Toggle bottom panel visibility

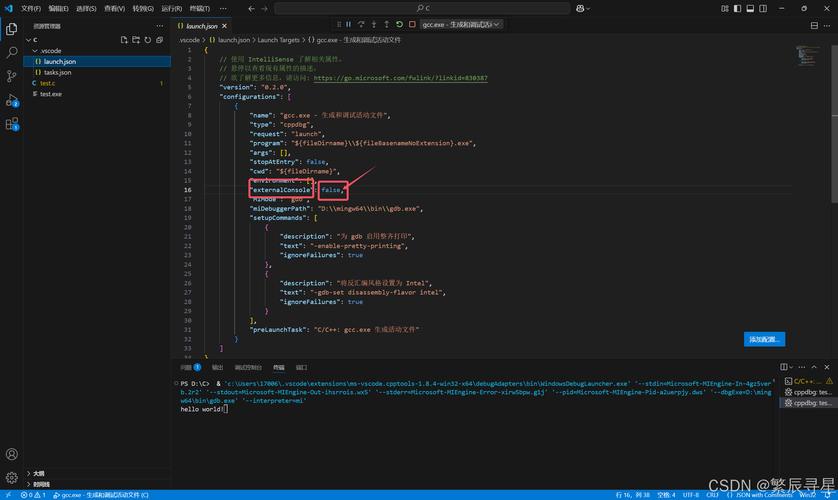click(750, 9)
